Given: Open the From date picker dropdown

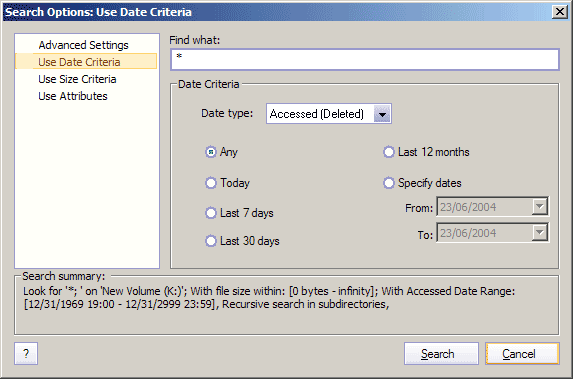Looking at the screenshot, I should [539, 207].
